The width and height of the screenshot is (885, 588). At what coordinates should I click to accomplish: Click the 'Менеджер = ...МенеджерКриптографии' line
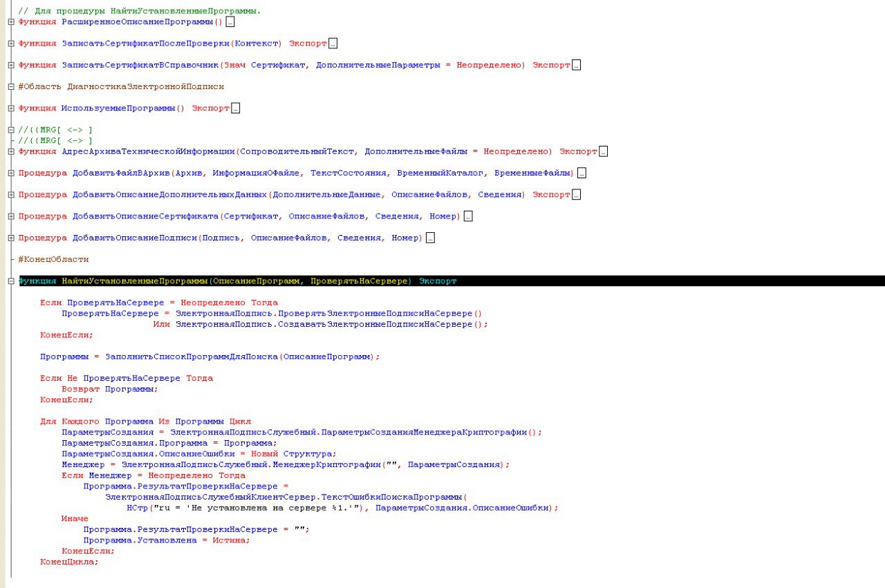point(286,464)
